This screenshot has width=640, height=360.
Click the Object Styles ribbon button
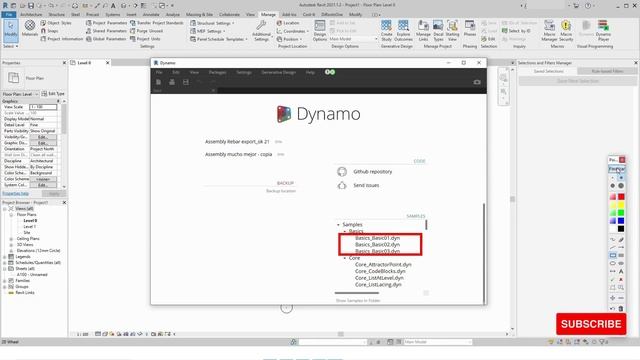click(56, 23)
